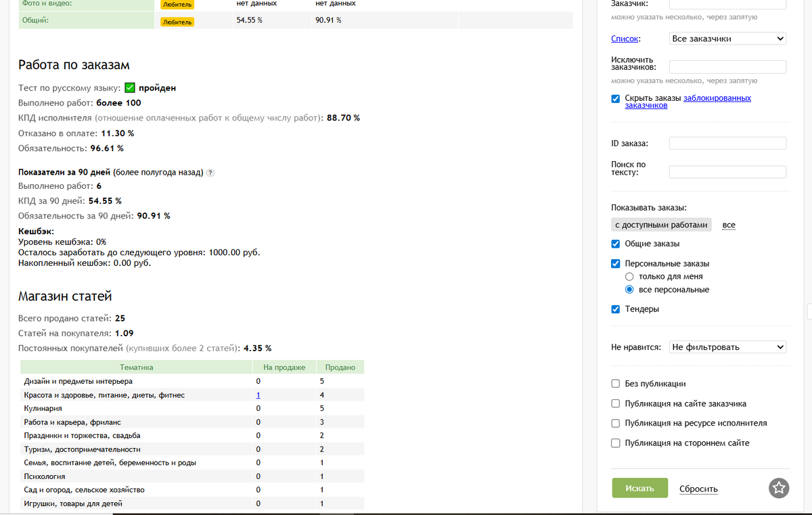Select the все персональные radio button
The image size is (812, 515).
pos(629,290)
